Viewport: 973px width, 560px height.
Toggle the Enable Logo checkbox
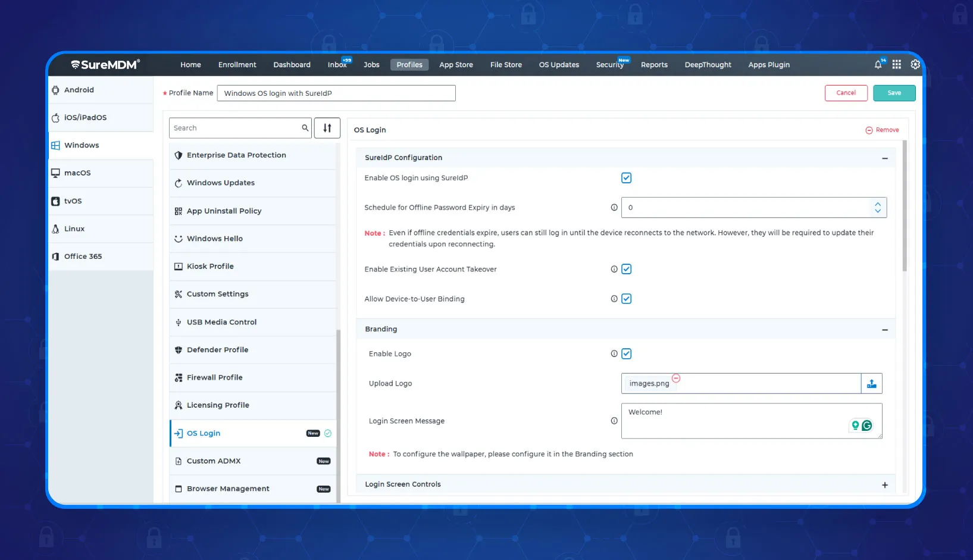click(x=626, y=353)
